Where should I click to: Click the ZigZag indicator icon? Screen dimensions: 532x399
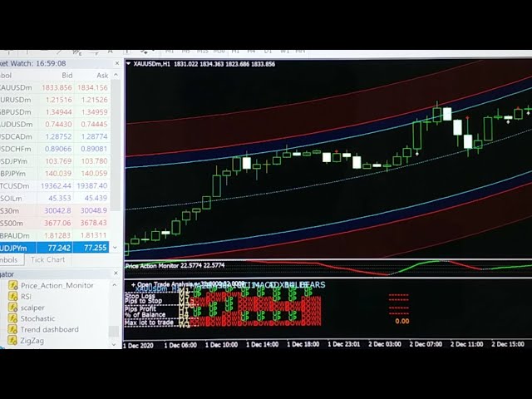(13, 340)
